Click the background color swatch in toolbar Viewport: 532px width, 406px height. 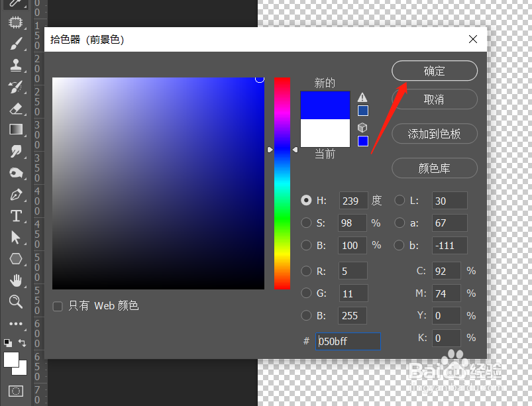point(23,370)
